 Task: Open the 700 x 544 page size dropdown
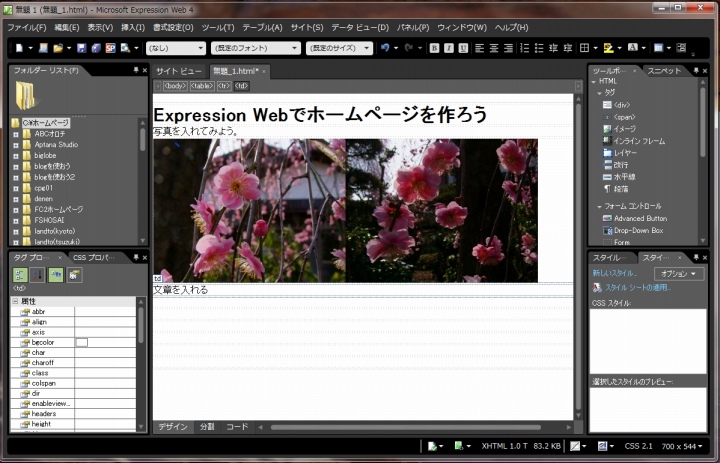tap(682, 446)
